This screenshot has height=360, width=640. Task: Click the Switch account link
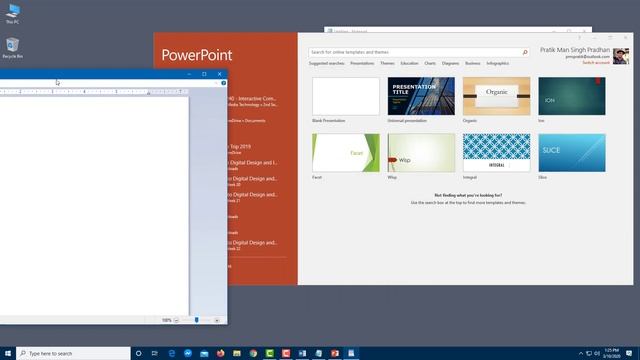pos(596,62)
